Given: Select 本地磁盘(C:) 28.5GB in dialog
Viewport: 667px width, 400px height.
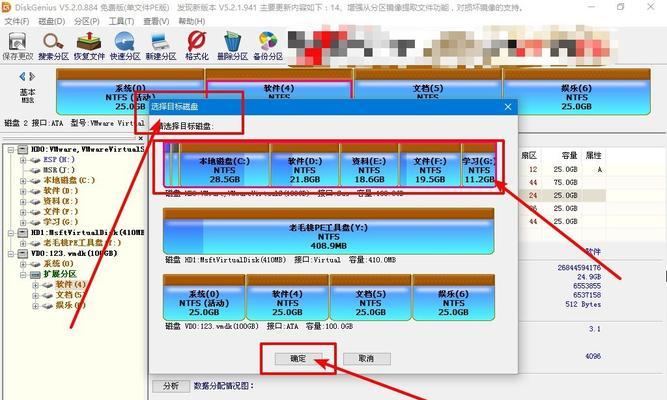Looking at the screenshot, I should [x=224, y=166].
